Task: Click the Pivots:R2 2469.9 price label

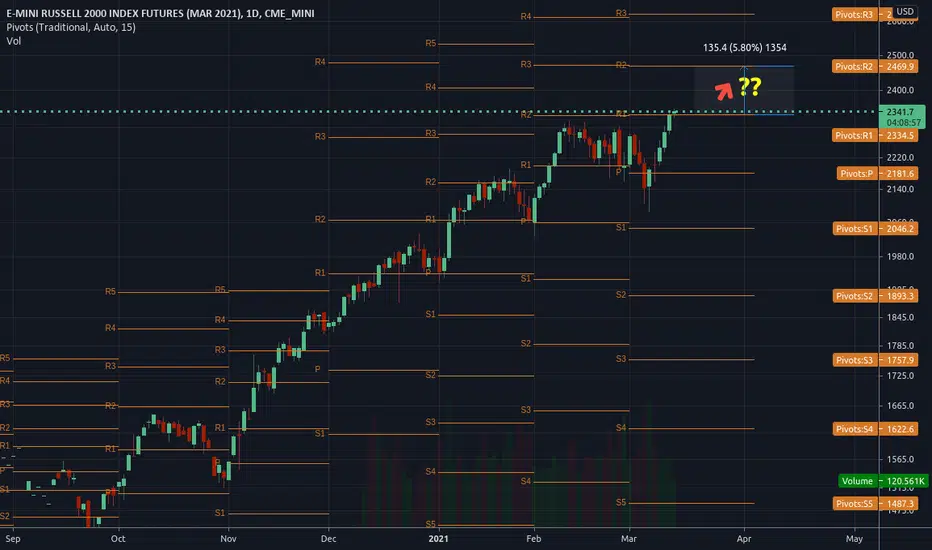Action: click(874, 67)
